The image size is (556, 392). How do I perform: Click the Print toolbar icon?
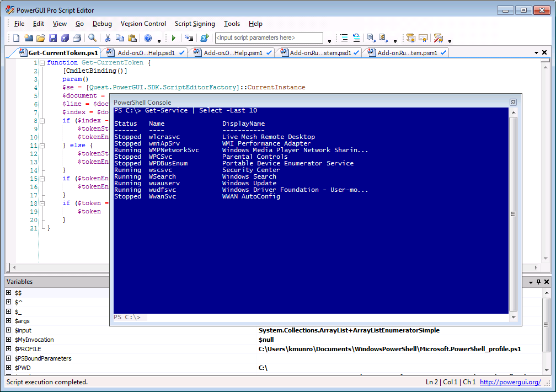tap(77, 38)
